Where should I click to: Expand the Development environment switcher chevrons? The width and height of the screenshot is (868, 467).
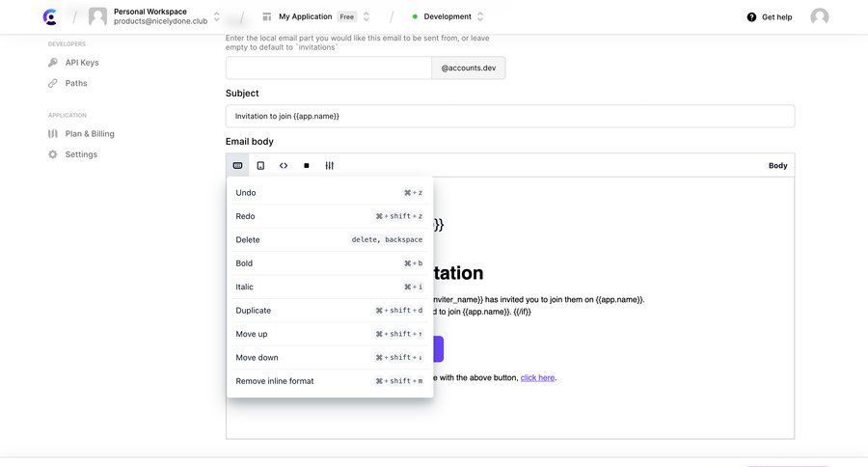pos(480,16)
